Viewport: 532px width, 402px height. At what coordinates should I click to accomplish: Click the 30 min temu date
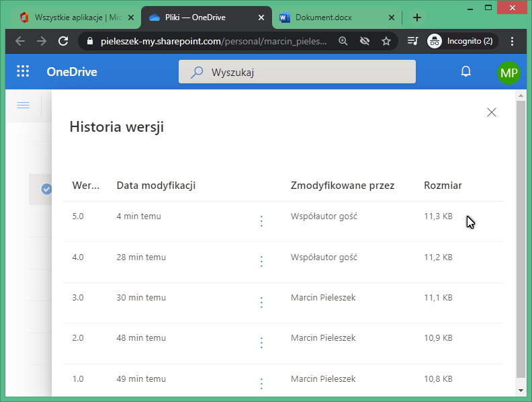tap(141, 297)
